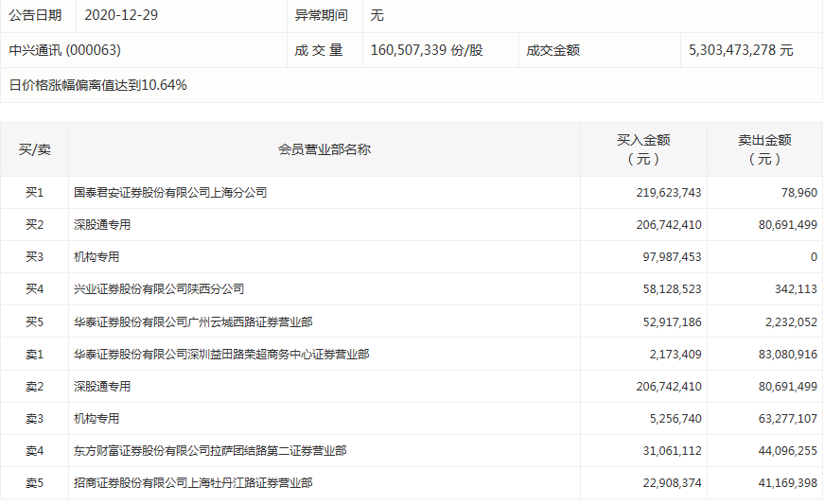Viewport: 824px width, 504px height.
Task: Click sell amount 41,169,398
Action: coord(788,482)
